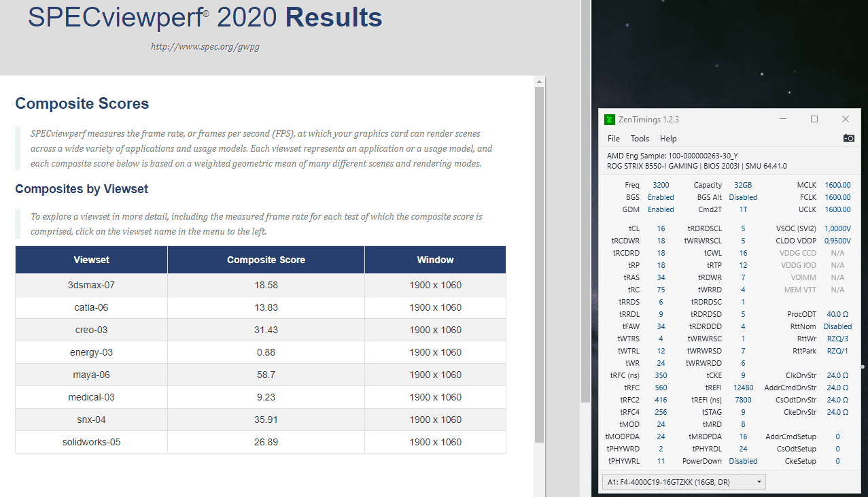
Task: Click the Cmd2T value 1T
Action: (x=743, y=209)
